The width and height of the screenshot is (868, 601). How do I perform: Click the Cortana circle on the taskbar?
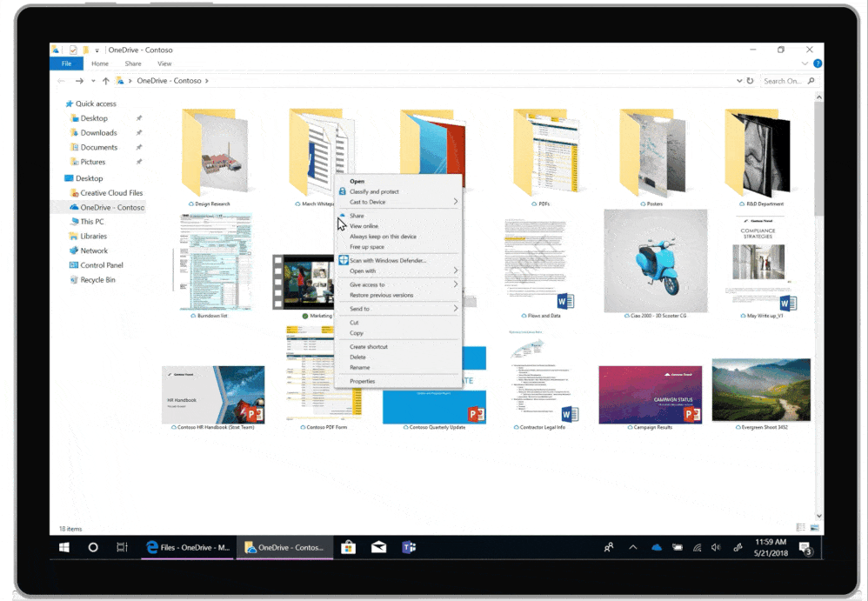click(x=92, y=547)
